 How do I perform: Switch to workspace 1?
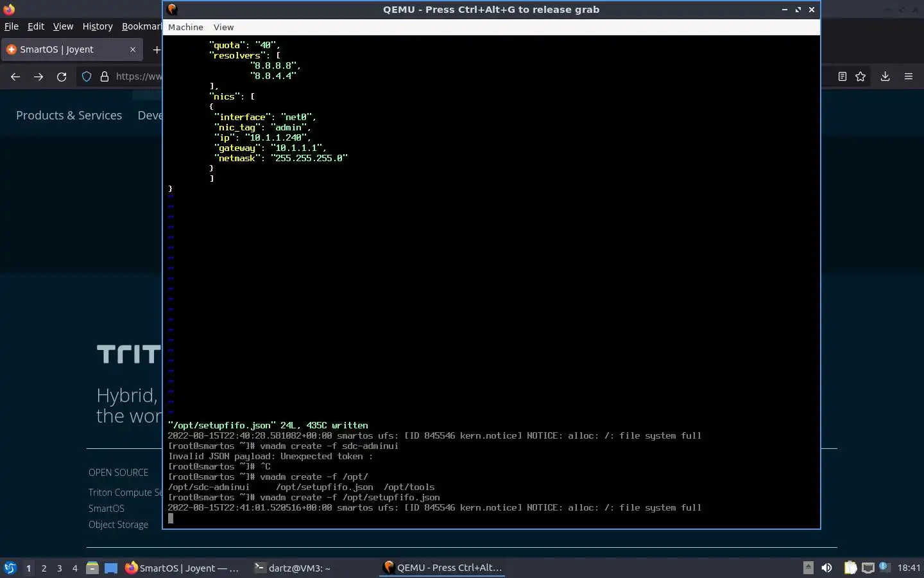[x=28, y=568]
